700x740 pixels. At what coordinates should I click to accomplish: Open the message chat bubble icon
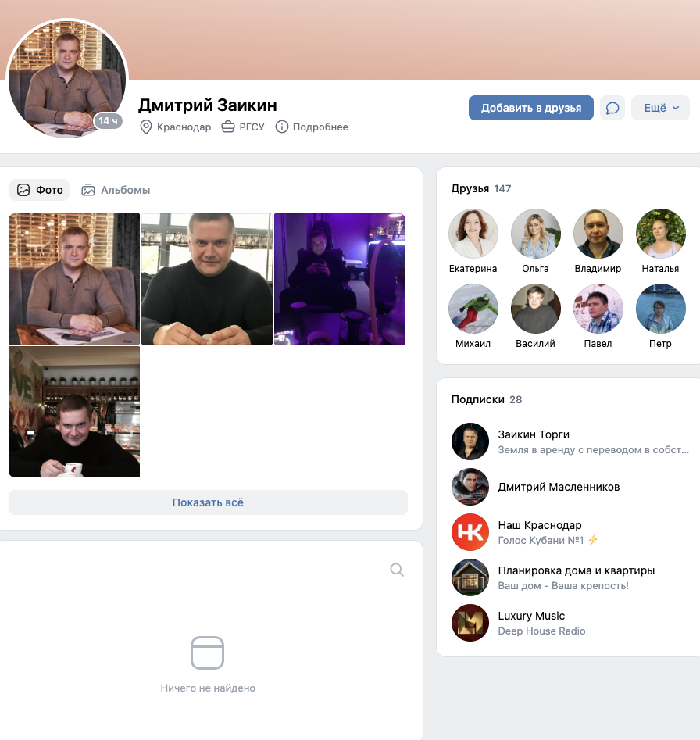click(612, 108)
